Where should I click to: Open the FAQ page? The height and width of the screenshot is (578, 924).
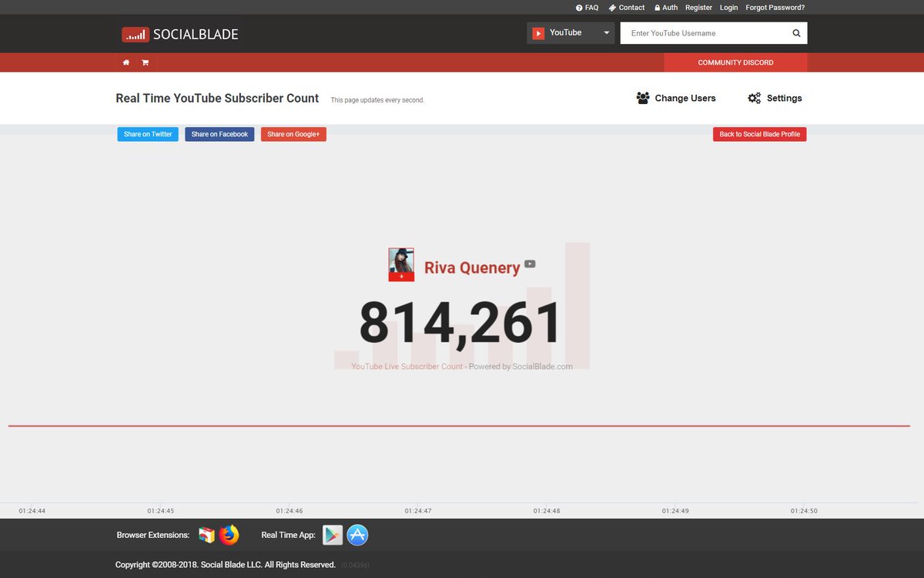[587, 8]
